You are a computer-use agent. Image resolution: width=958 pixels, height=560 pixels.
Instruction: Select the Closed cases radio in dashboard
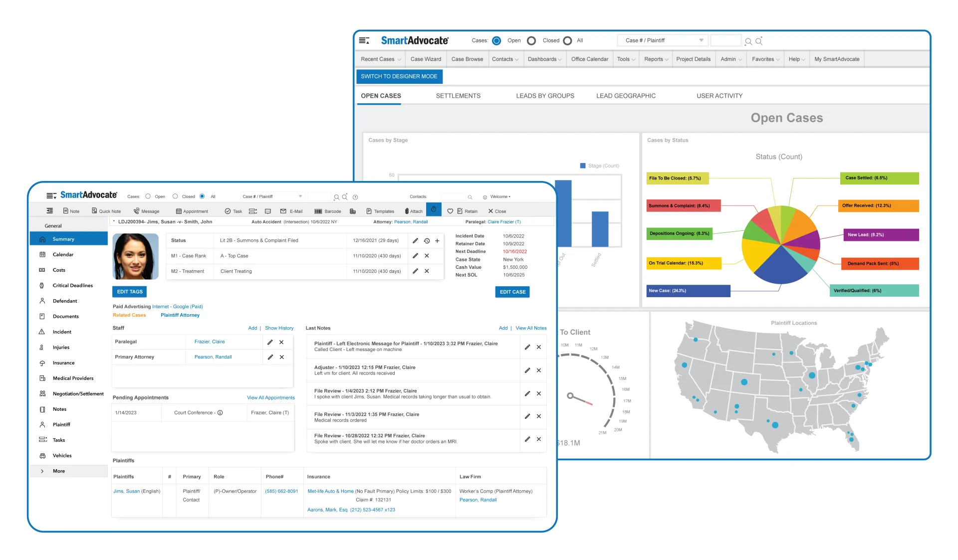pyautogui.click(x=531, y=41)
